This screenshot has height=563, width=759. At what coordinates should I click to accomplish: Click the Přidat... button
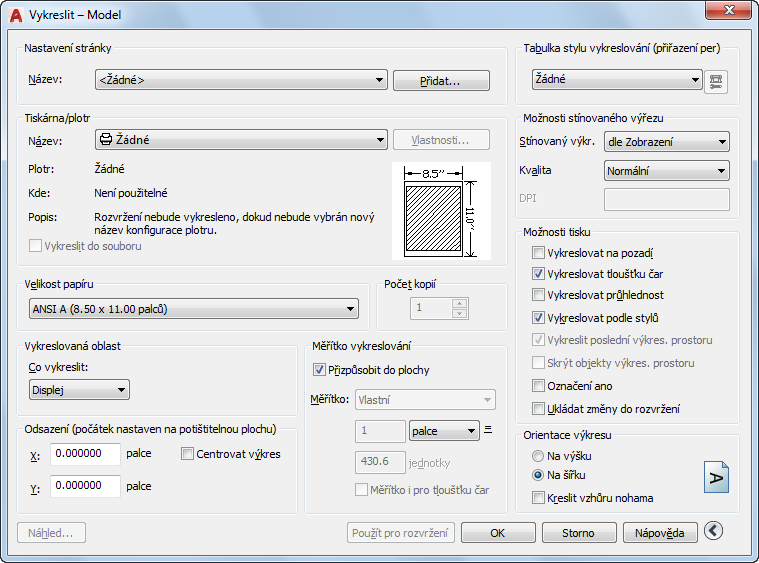pyautogui.click(x=441, y=81)
